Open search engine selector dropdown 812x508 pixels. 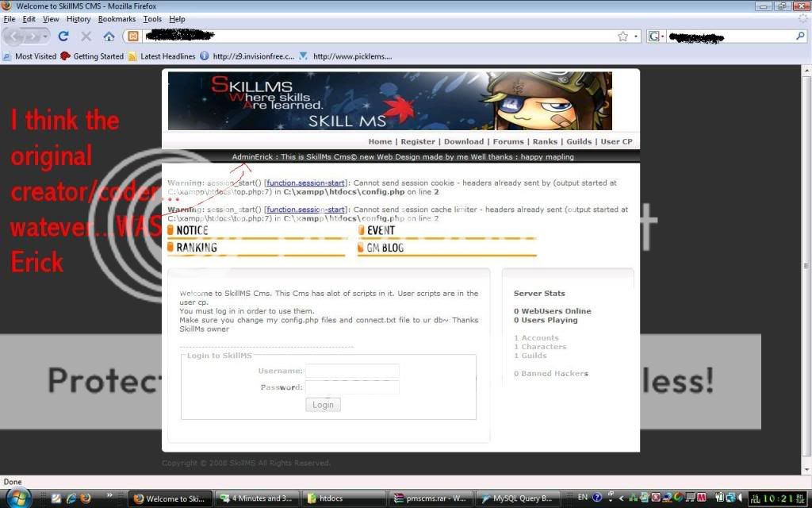(x=657, y=37)
